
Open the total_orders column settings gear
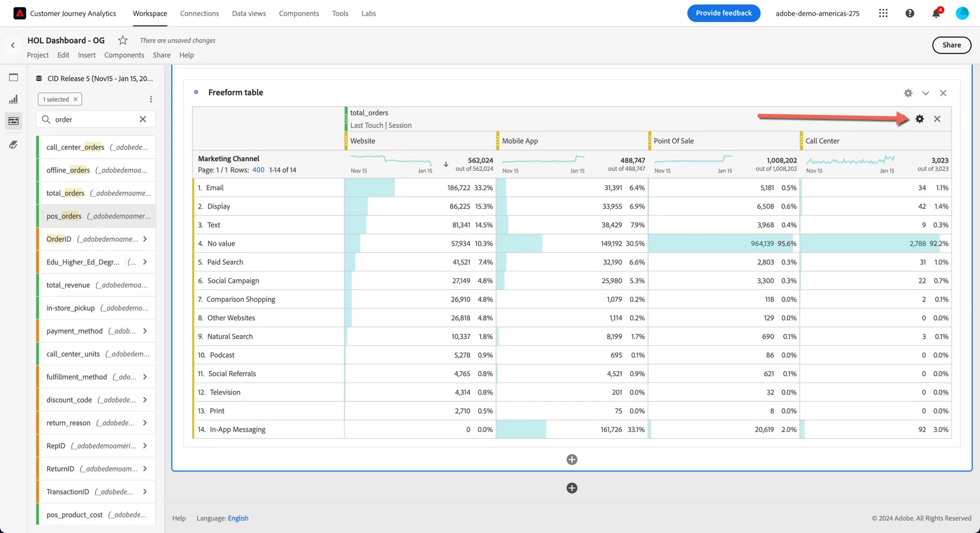(x=920, y=119)
